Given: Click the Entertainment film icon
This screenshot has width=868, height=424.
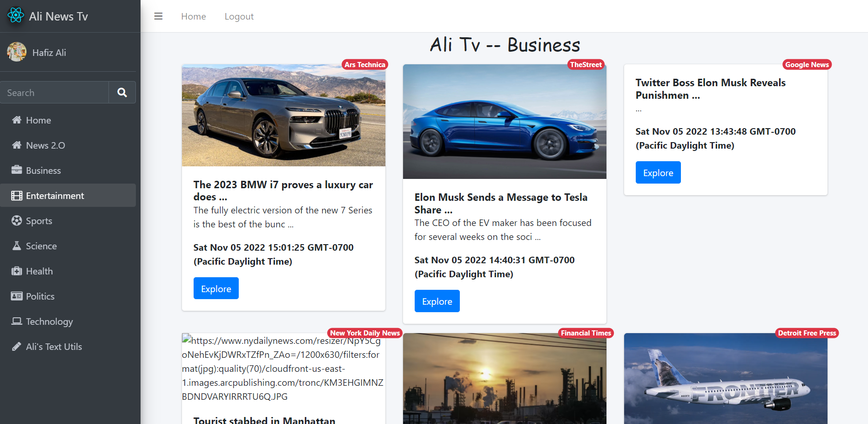Looking at the screenshot, I should (17, 196).
